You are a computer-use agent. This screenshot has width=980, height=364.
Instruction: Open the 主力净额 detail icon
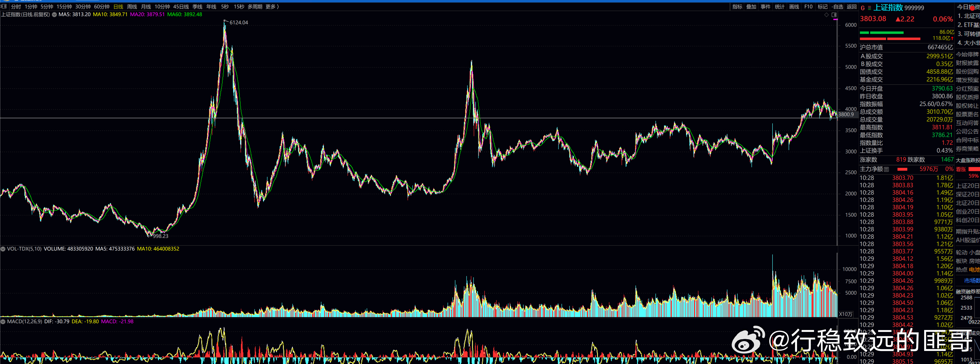[x=886, y=169]
